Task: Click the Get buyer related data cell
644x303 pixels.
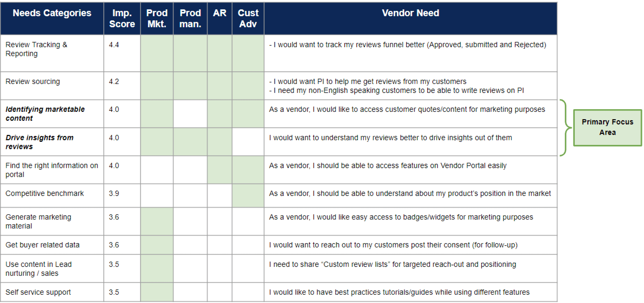Action: click(52, 245)
